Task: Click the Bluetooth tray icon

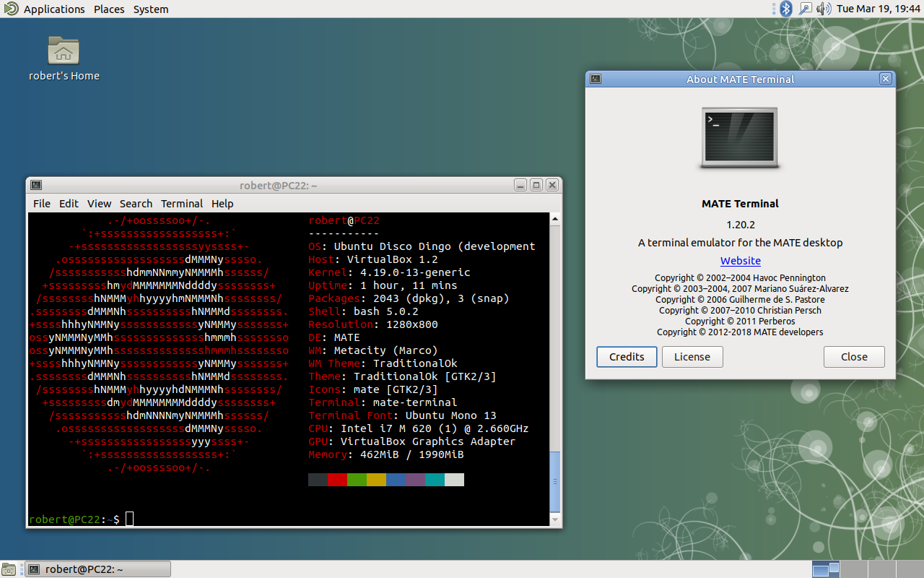Action: pos(787,9)
